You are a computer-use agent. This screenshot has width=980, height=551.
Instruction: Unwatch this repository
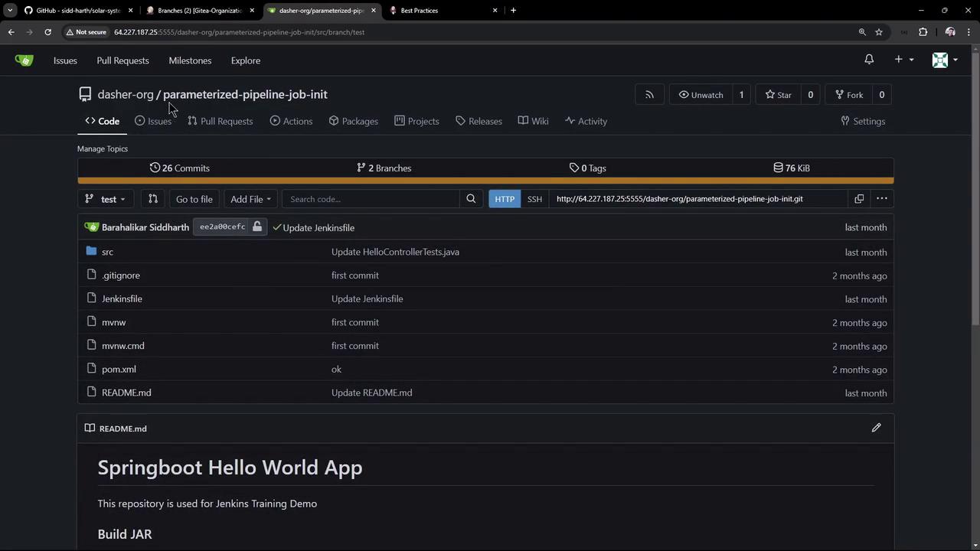701,95
